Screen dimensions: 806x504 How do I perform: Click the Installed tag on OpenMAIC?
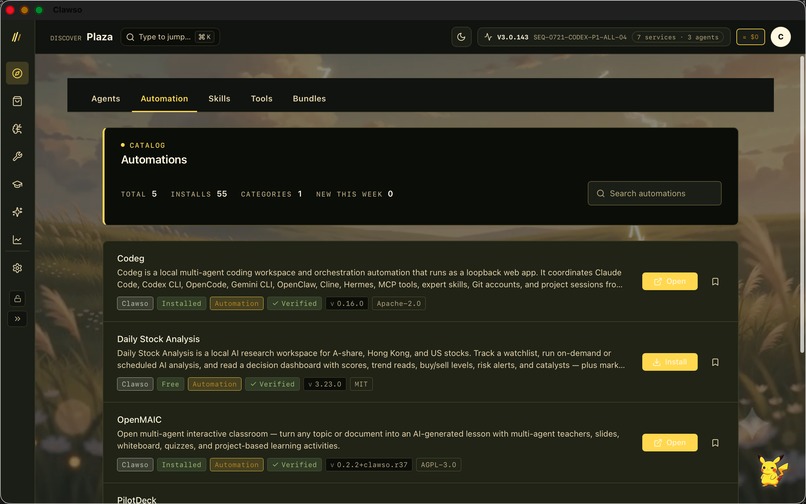point(181,465)
